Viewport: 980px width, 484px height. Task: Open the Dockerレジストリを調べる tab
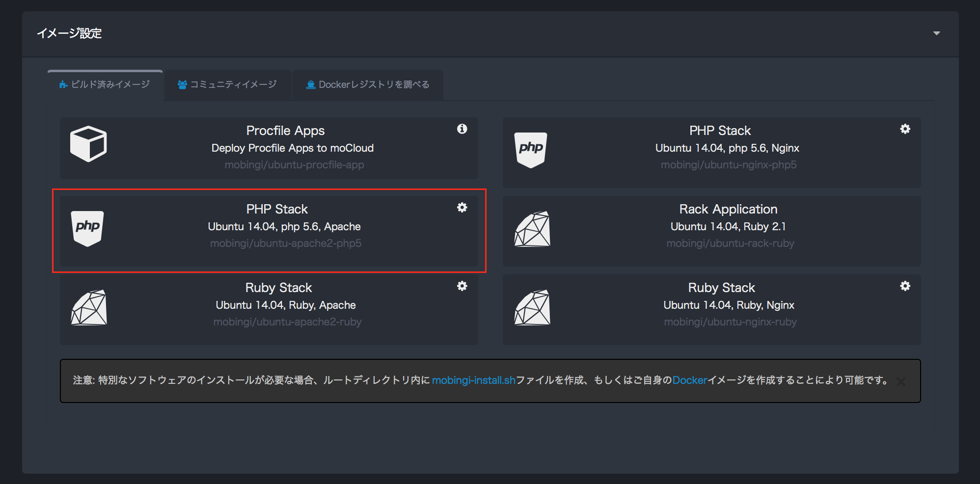point(367,84)
